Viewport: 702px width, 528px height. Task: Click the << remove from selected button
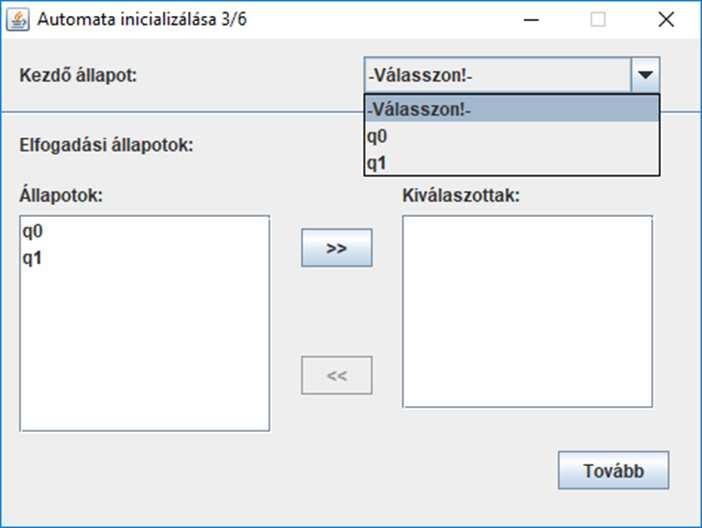click(337, 375)
